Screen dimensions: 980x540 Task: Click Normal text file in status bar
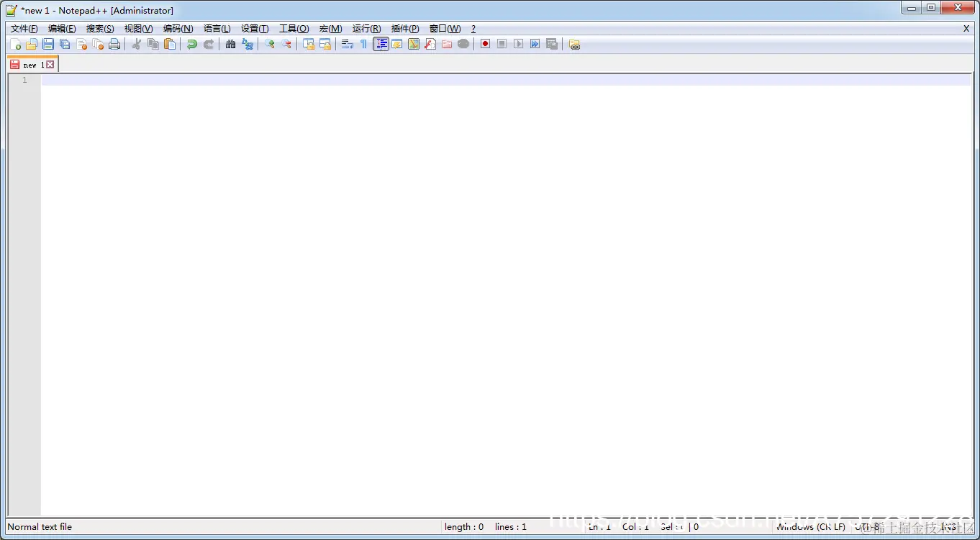[40, 527]
